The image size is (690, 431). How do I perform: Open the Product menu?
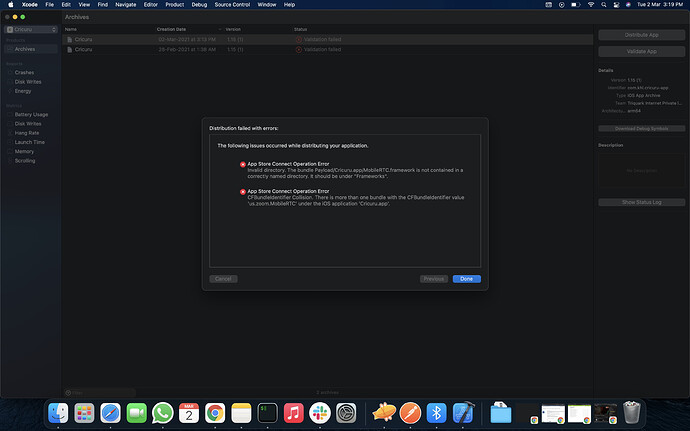175,4
